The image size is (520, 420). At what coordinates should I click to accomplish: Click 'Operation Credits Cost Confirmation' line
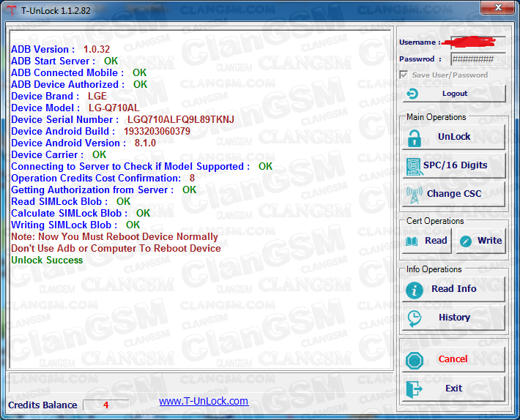tap(103, 179)
